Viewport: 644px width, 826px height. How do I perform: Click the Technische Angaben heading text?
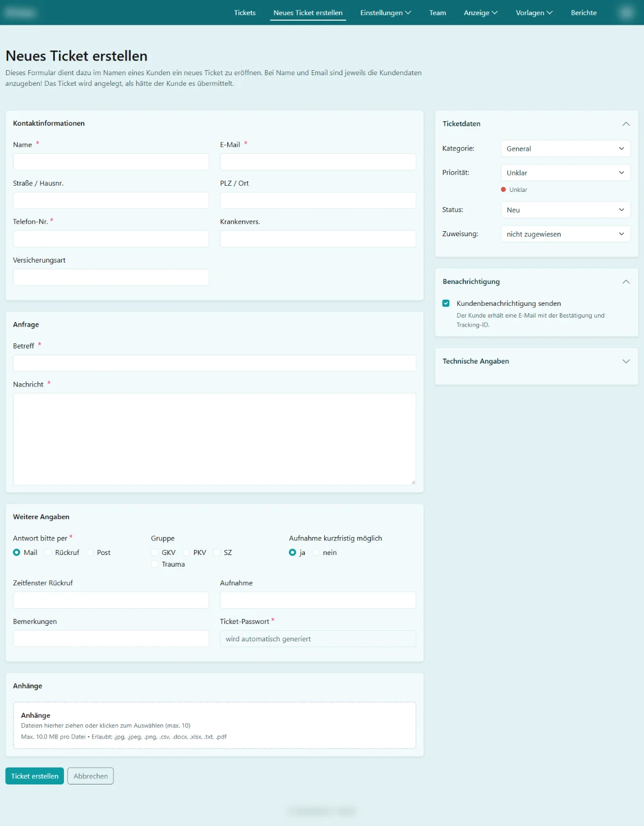[x=476, y=361]
